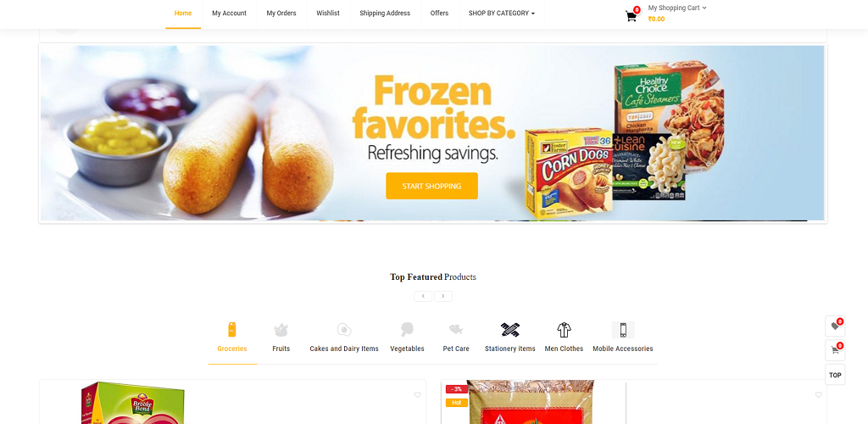
Task: Click the shopping cart icon in header
Action: pyautogui.click(x=631, y=16)
